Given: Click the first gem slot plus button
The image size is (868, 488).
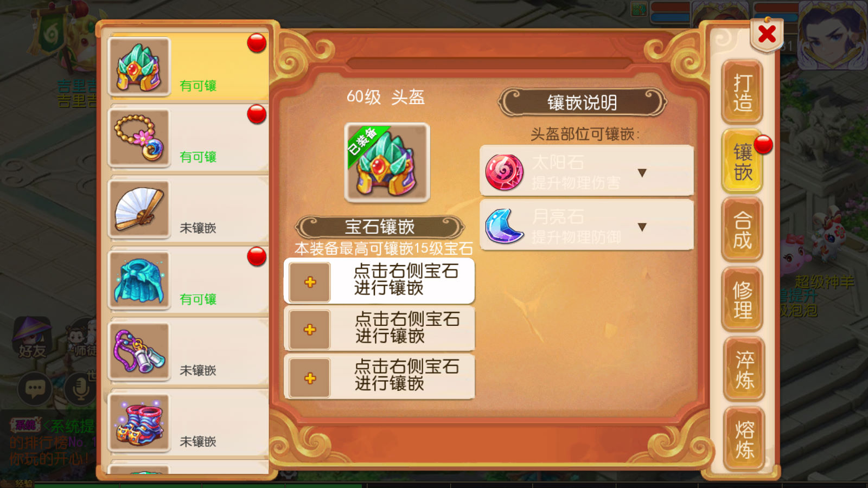Looking at the screenshot, I should coord(310,282).
